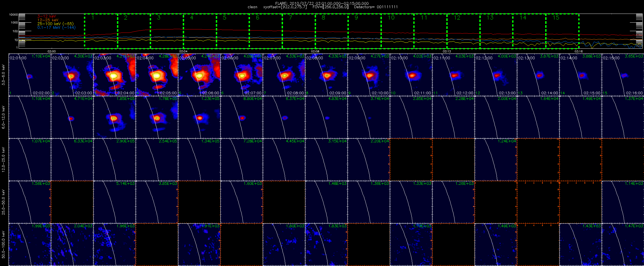Click the green '2.54E+05' peak value
644x266 pixels.
tap(168, 141)
